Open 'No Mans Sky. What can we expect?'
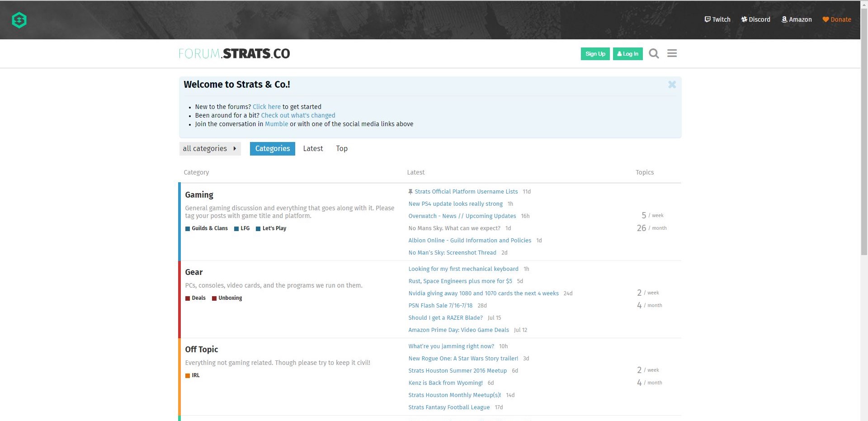 pos(454,228)
